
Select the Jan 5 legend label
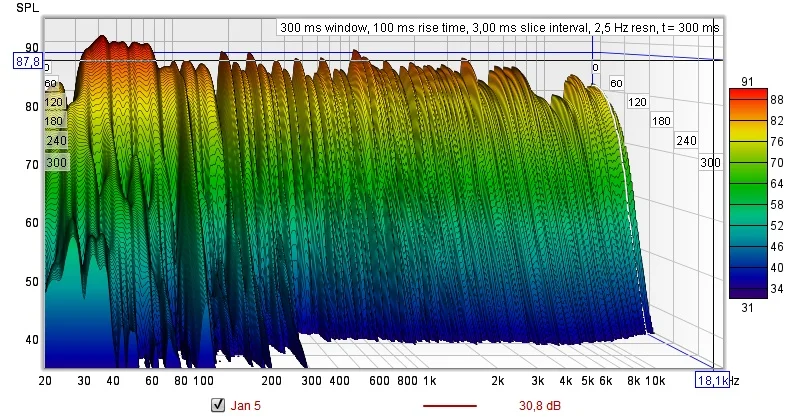[x=245, y=406]
